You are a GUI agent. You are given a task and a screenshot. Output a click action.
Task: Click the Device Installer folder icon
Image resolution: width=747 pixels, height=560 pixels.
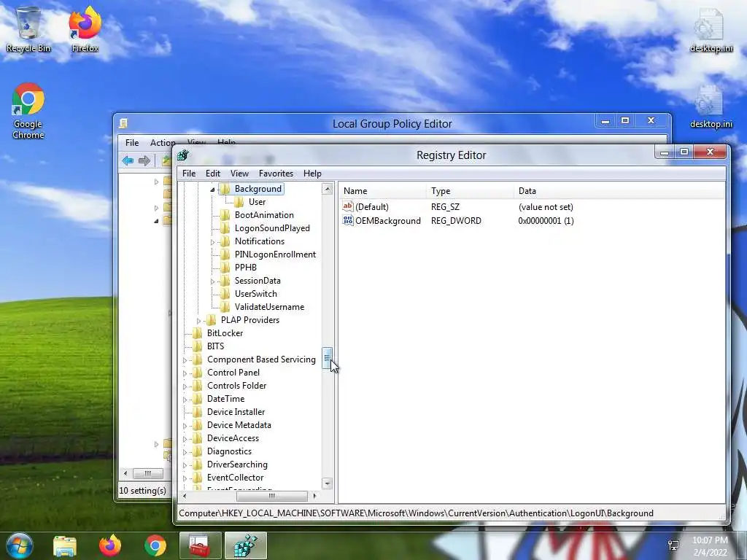pyautogui.click(x=197, y=412)
